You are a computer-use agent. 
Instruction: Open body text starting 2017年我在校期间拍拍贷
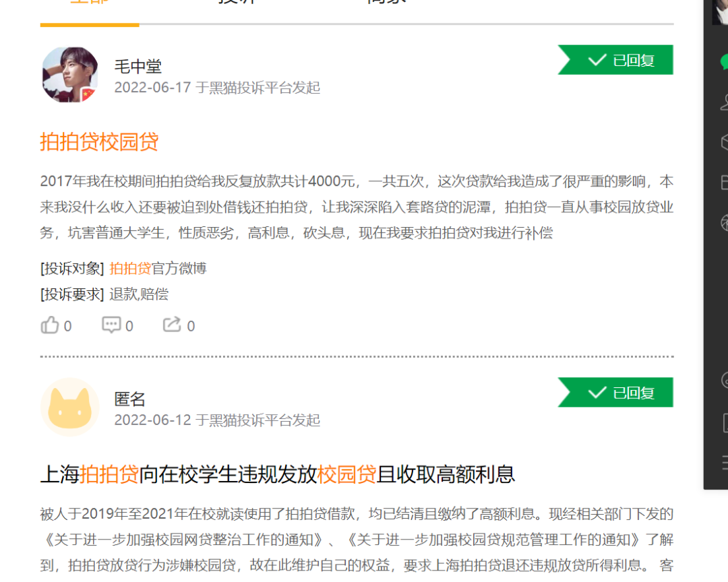point(357,207)
